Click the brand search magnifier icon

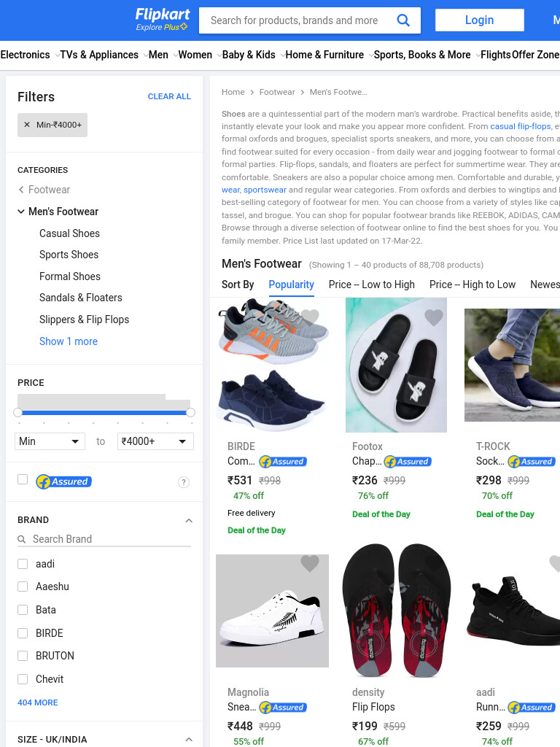pos(21,539)
